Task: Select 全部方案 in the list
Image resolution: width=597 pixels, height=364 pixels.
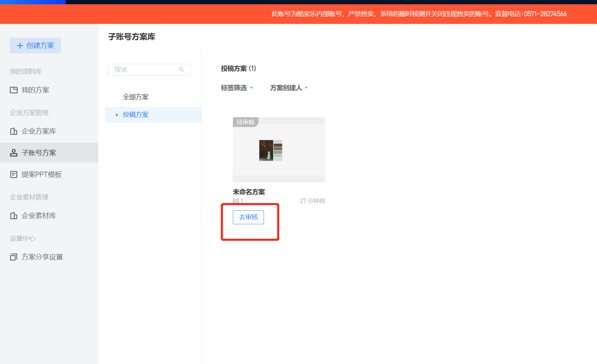Action: (136, 97)
